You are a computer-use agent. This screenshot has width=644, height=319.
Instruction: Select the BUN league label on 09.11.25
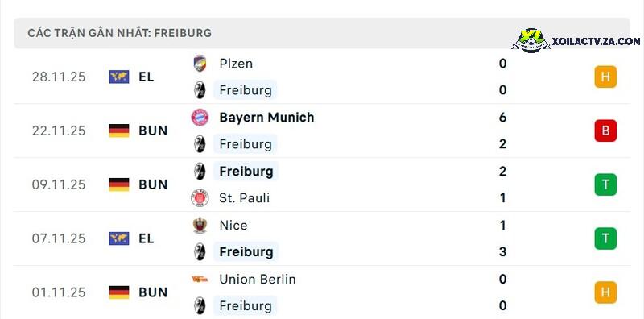coord(153,185)
